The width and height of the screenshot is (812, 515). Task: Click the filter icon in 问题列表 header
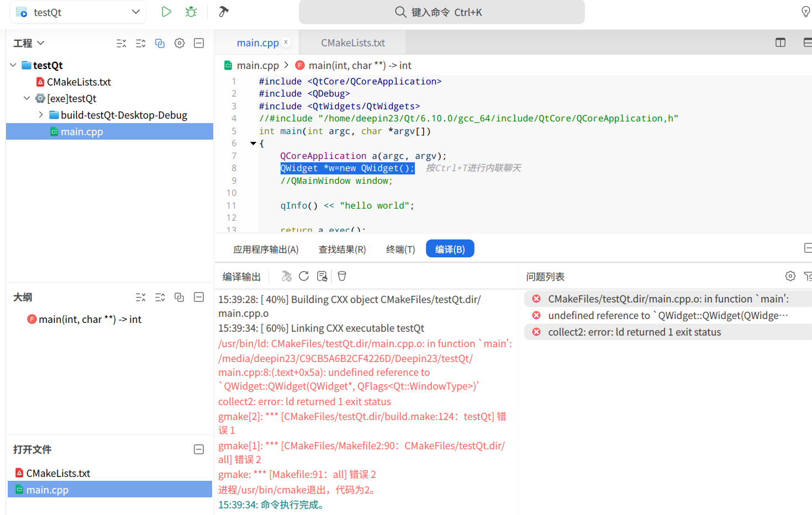click(x=808, y=276)
